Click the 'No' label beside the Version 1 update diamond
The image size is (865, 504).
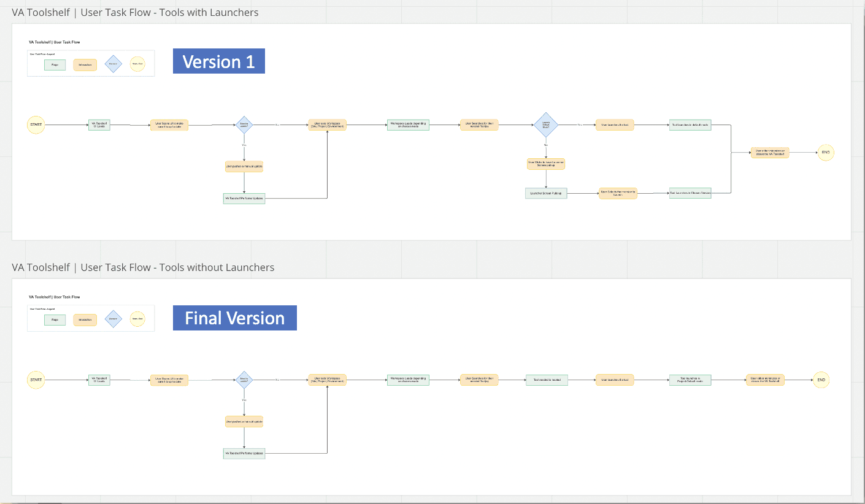tap(277, 125)
